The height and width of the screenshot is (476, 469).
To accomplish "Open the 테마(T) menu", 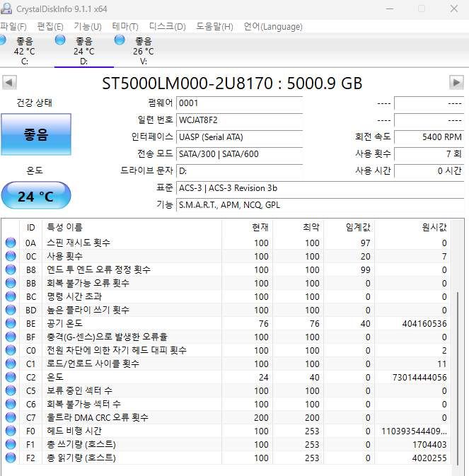I will coord(125,27).
